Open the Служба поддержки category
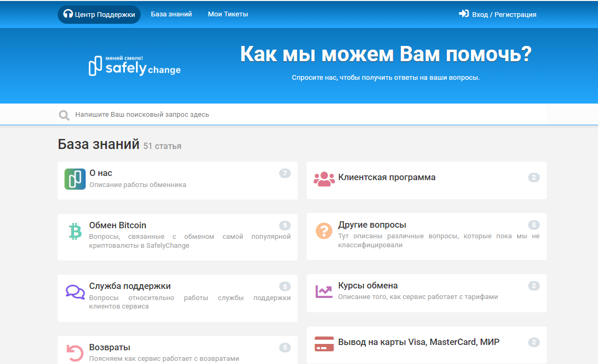Viewport: 598px width, 364px height. (x=130, y=286)
